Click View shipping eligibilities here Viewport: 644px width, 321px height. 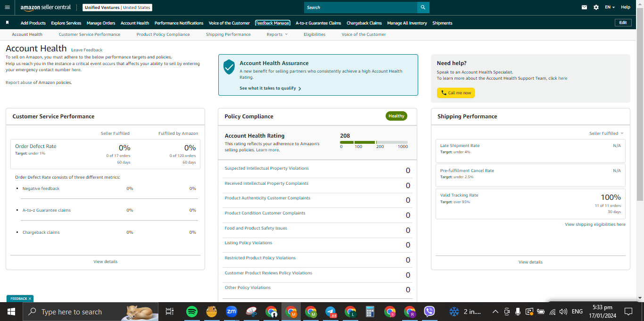(595, 224)
